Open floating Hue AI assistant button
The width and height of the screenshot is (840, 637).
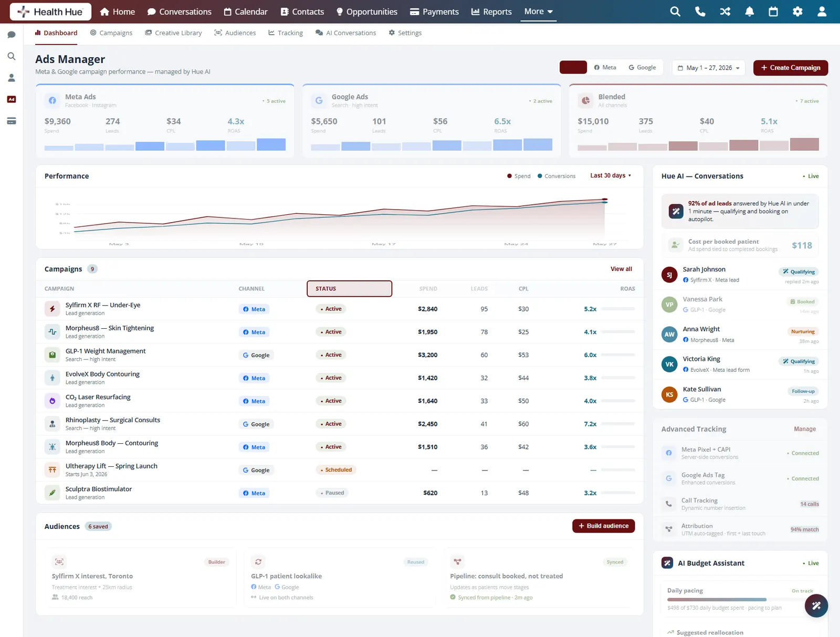coord(816,605)
